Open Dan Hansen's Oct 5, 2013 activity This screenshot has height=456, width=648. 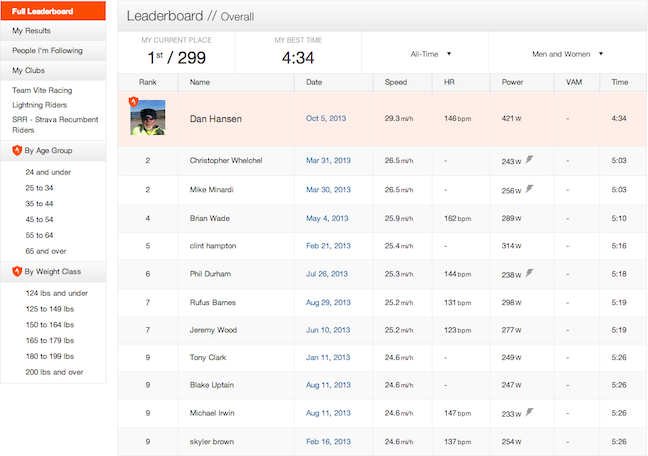click(x=326, y=118)
